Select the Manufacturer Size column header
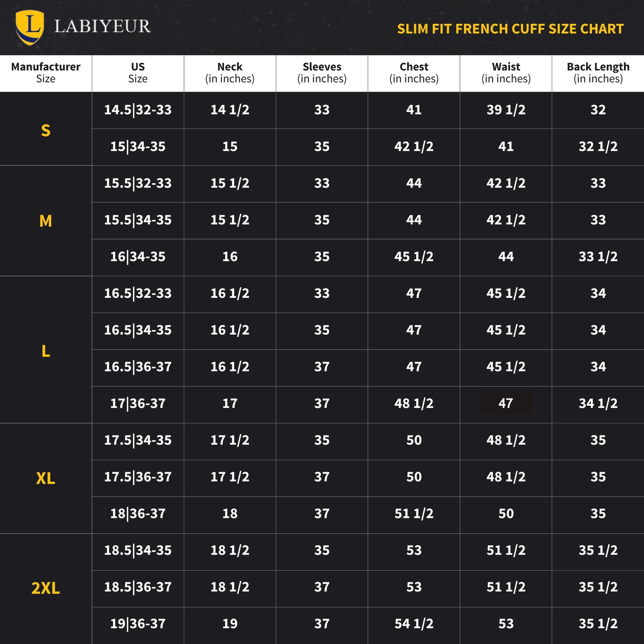Image resolution: width=644 pixels, height=644 pixels. (46, 72)
